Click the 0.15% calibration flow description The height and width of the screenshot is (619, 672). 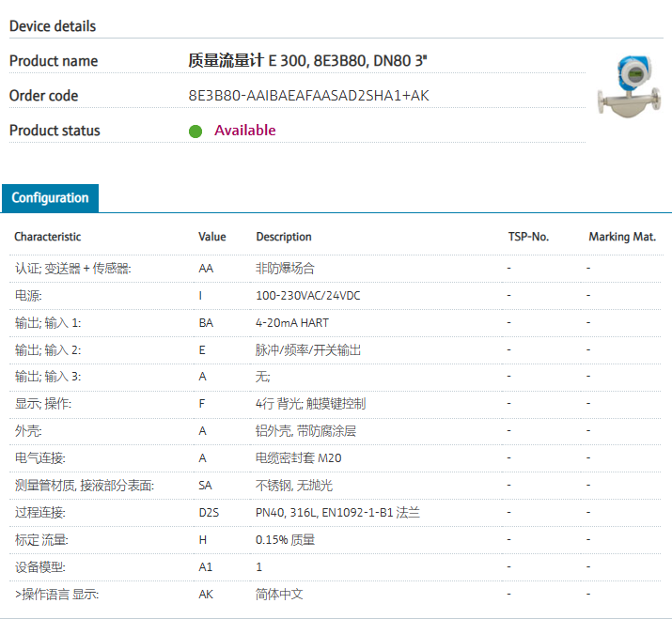[285, 540]
